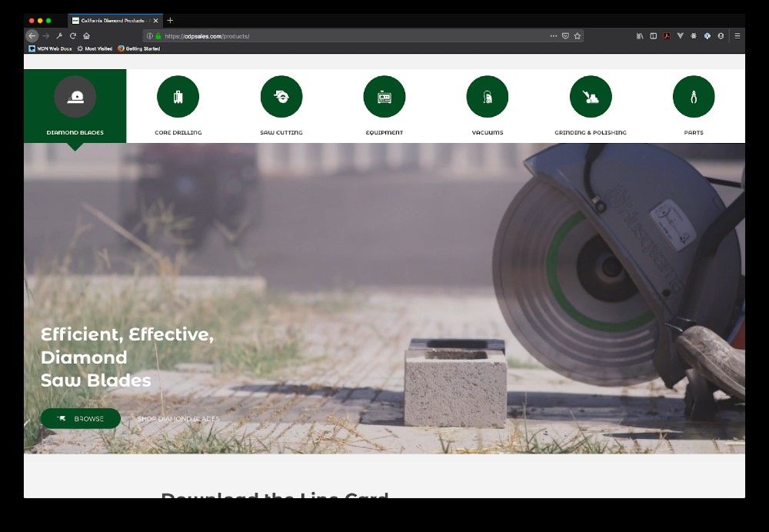Viewport: 769px width, 532px height.
Task: Select the Parts pliers icon
Action: pyautogui.click(x=693, y=97)
